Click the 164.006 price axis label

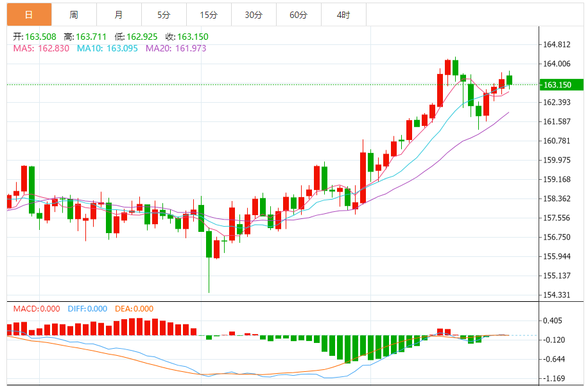557,64
